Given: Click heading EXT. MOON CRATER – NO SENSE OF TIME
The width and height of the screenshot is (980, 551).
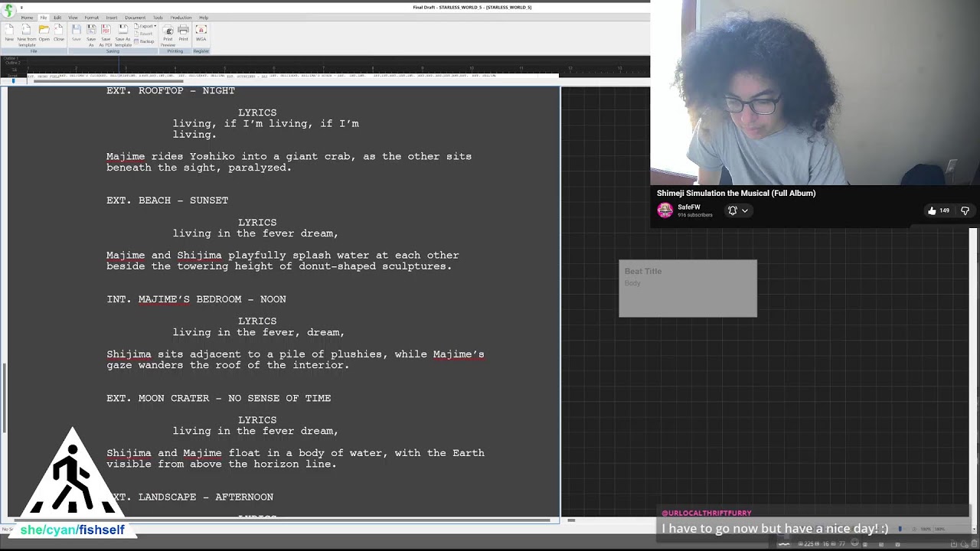Looking at the screenshot, I should point(219,398).
